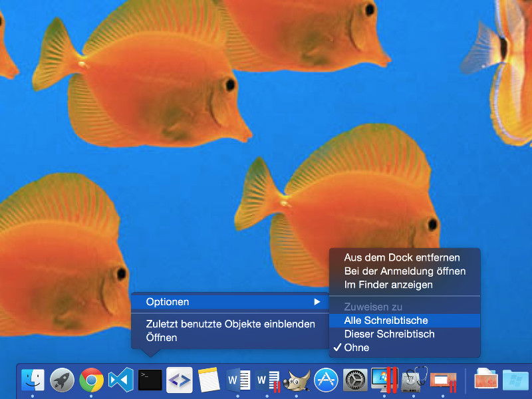Open the documents folder stack in Dock
Screen dimensions: 532x399
(486, 379)
